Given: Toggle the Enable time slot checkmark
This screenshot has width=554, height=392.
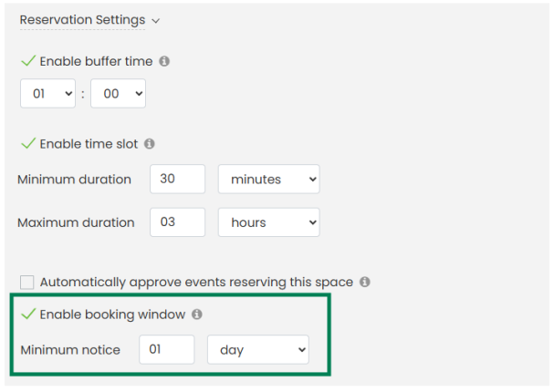Looking at the screenshot, I should (27, 144).
